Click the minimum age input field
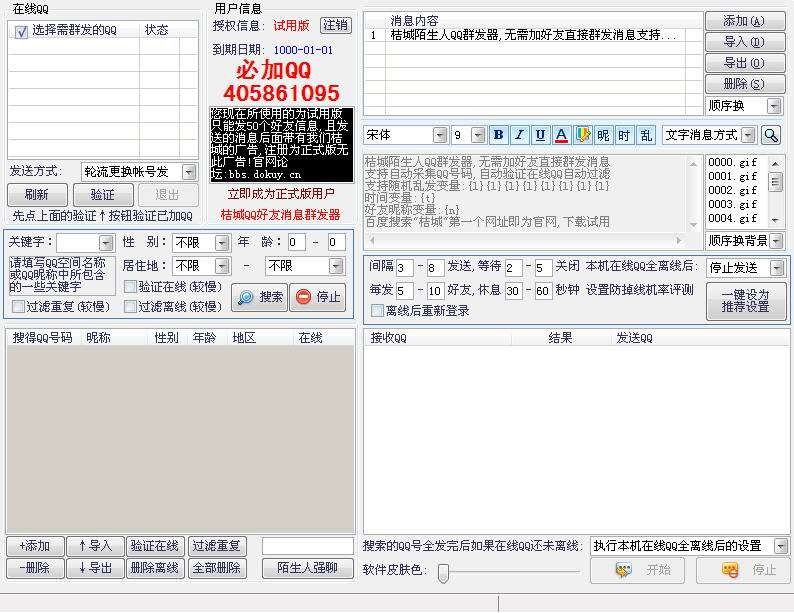Screen dimensions: 794x613 pyautogui.click(x=297, y=242)
